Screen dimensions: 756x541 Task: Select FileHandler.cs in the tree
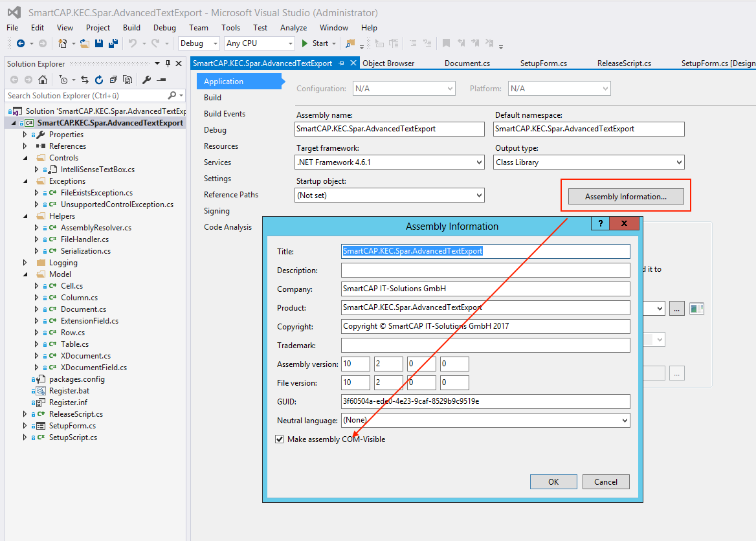click(x=85, y=239)
